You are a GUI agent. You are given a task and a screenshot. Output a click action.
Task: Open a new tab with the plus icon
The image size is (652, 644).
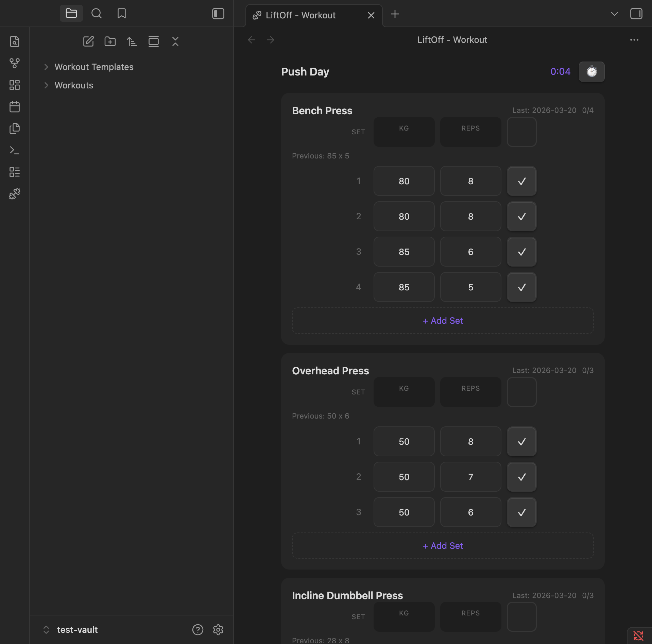(x=395, y=14)
